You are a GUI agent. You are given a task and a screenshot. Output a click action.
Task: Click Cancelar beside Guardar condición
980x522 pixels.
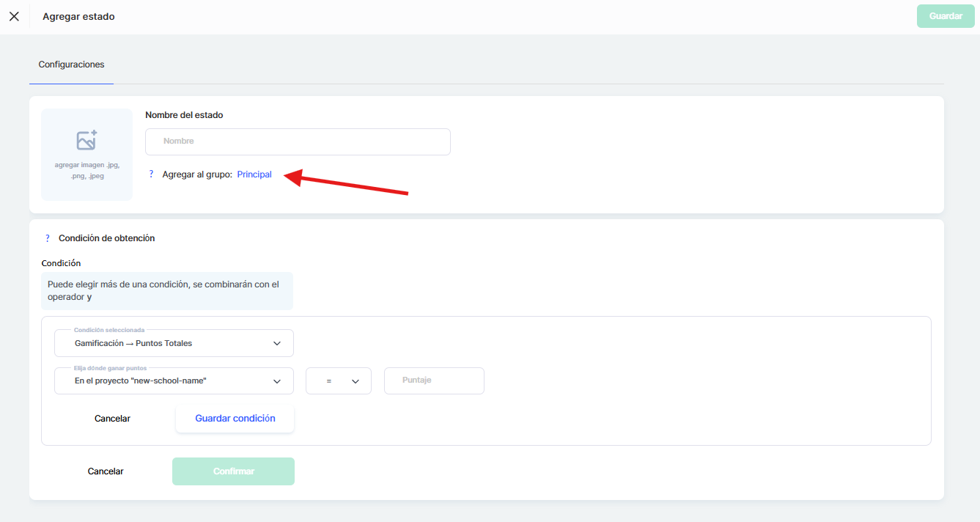pyautogui.click(x=112, y=419)
